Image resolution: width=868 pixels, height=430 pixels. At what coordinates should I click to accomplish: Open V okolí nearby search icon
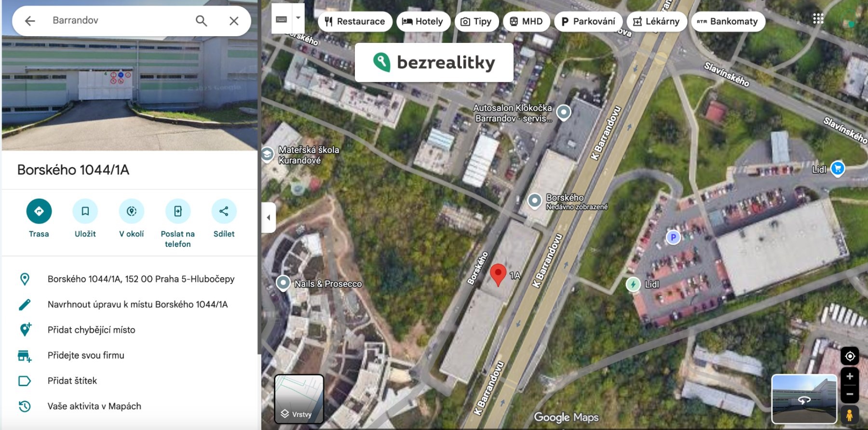click(x=132, y=211)
